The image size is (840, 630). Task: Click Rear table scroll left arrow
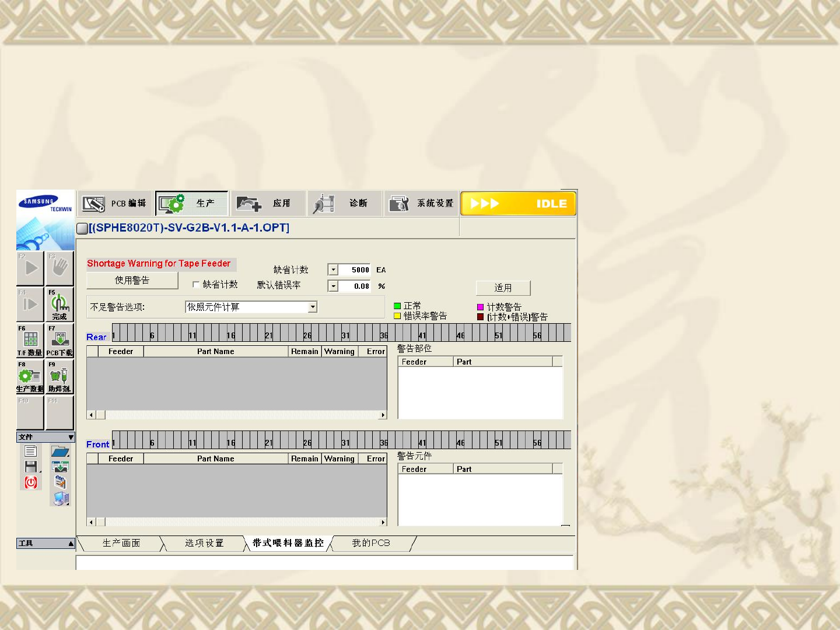pos(91,415)
